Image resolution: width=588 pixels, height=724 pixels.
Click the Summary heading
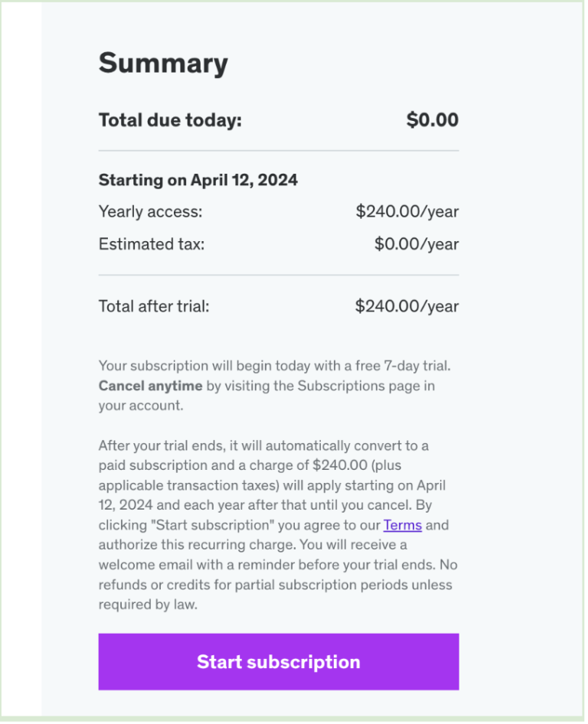click(x=163, y=64)
